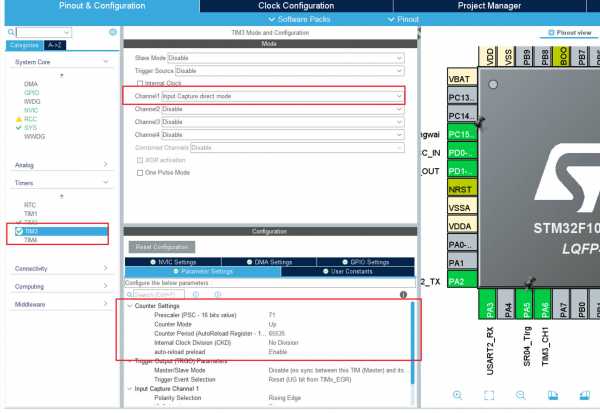Open the Pinout menu
This screenshot has width=600, height=413.
[403, 19]
